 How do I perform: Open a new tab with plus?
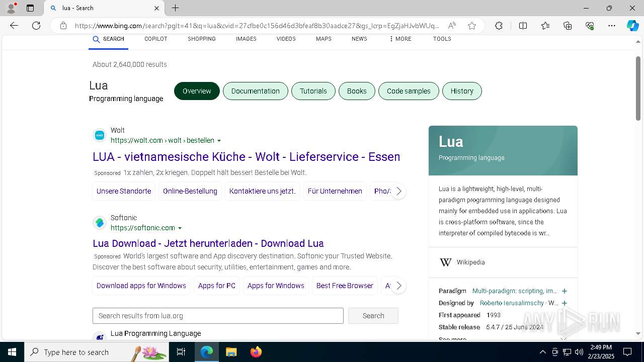click(175, 8)
